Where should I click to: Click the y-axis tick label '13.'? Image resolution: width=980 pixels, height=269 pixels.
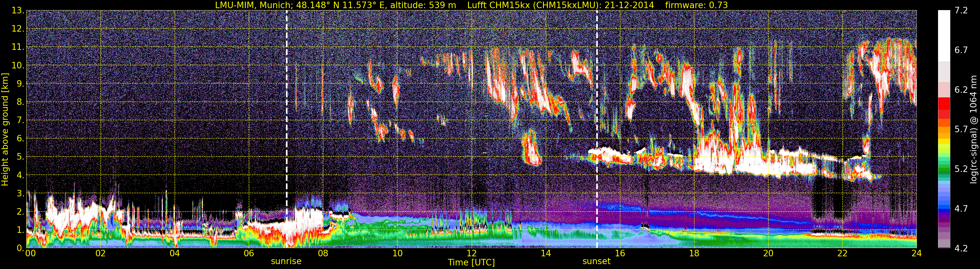click(x=18, y=11)
